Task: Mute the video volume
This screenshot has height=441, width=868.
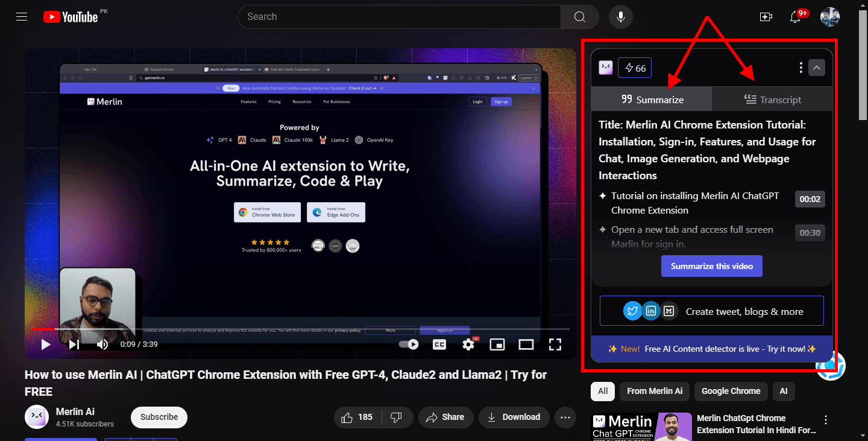Action: 102,344
